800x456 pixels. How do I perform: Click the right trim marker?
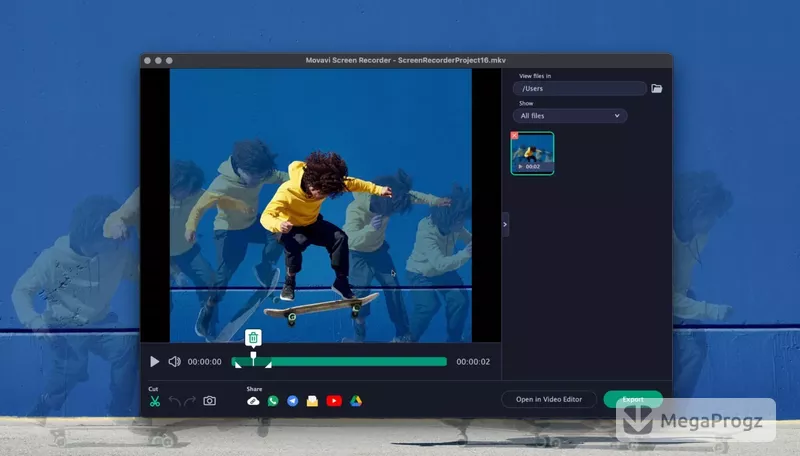[x=268, y=364]
